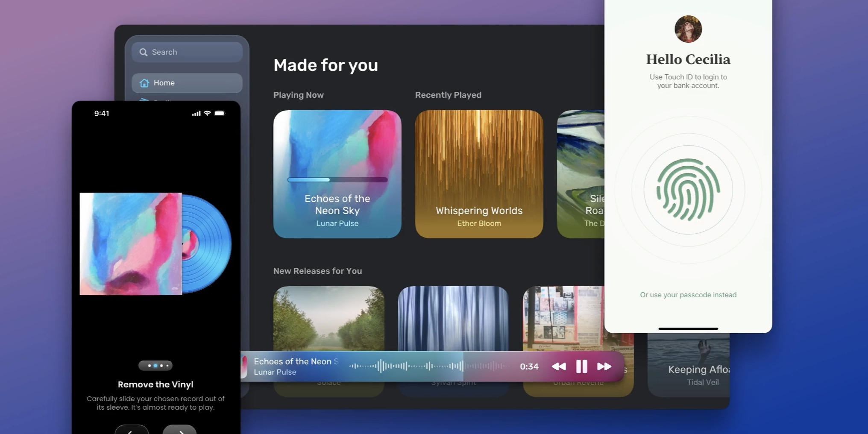
Task: Click the Home house icon
Action: click(144, 83)
